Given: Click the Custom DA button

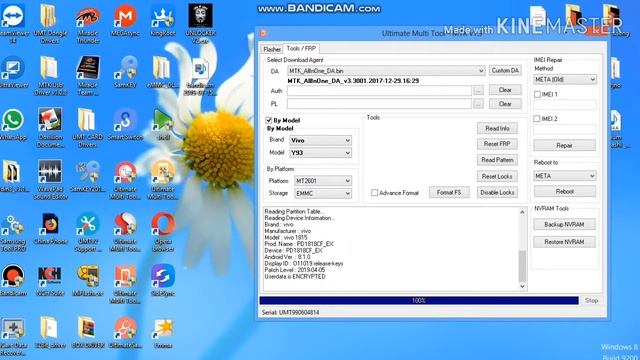Looking at the screenshot, I should (505, 71).
